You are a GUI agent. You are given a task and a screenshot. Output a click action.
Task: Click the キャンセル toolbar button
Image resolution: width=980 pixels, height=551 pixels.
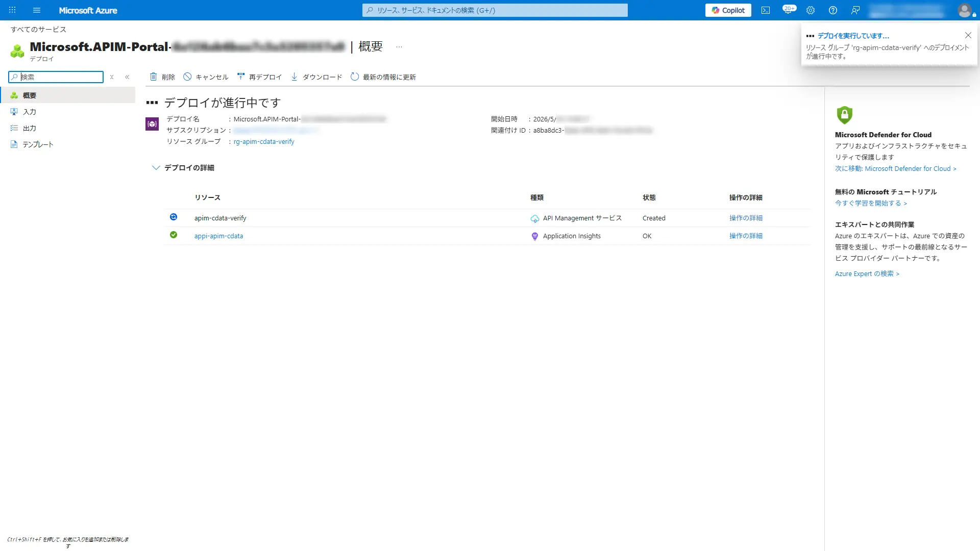coord(206,77)
